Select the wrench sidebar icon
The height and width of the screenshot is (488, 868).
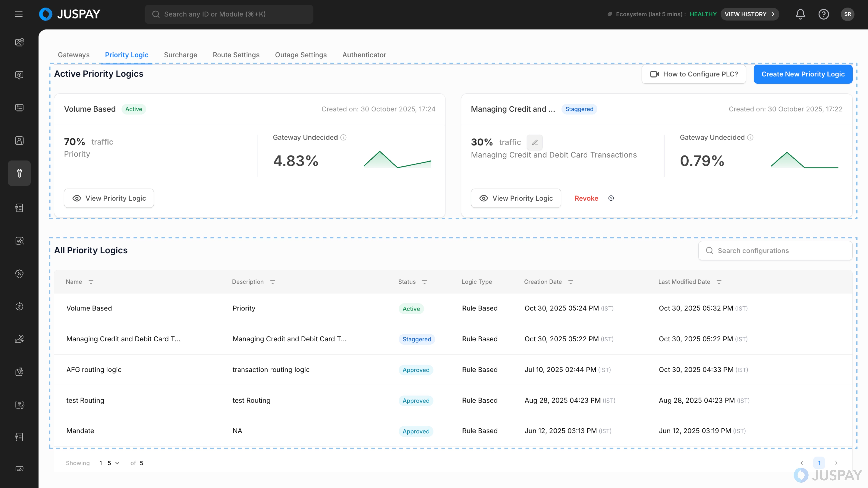point(19,173)
